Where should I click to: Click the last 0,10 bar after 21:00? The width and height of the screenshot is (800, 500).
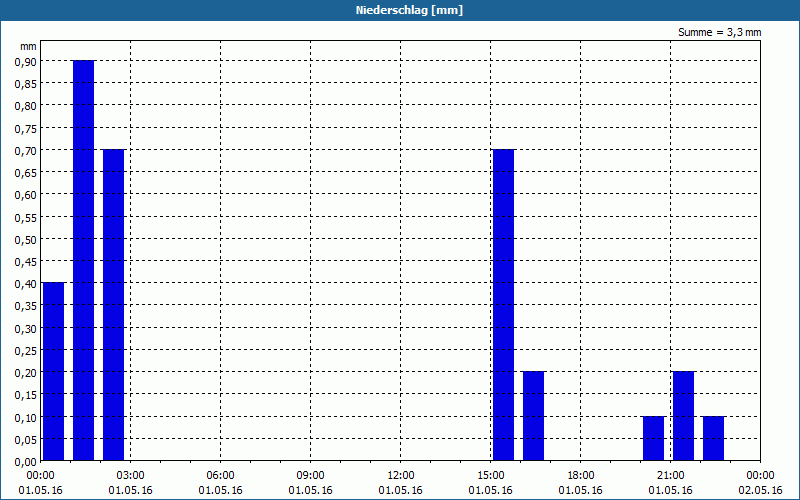coord(714,439)
